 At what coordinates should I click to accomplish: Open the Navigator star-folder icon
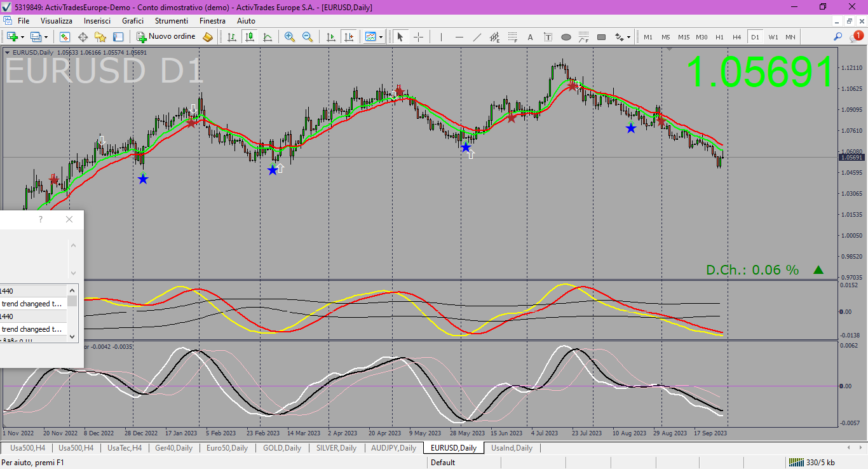pyautogui.click(x=100, y=37)
